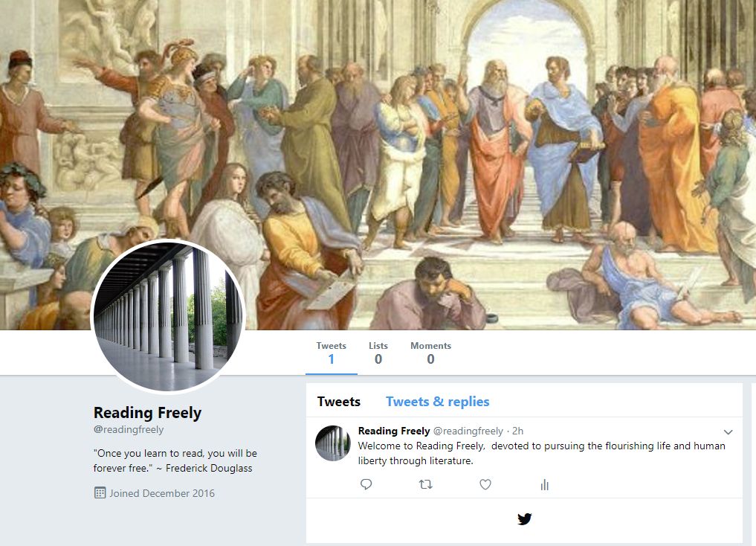Open the Moments count tab
This screenshot has height=546, width=756.
tap(430, 353)
